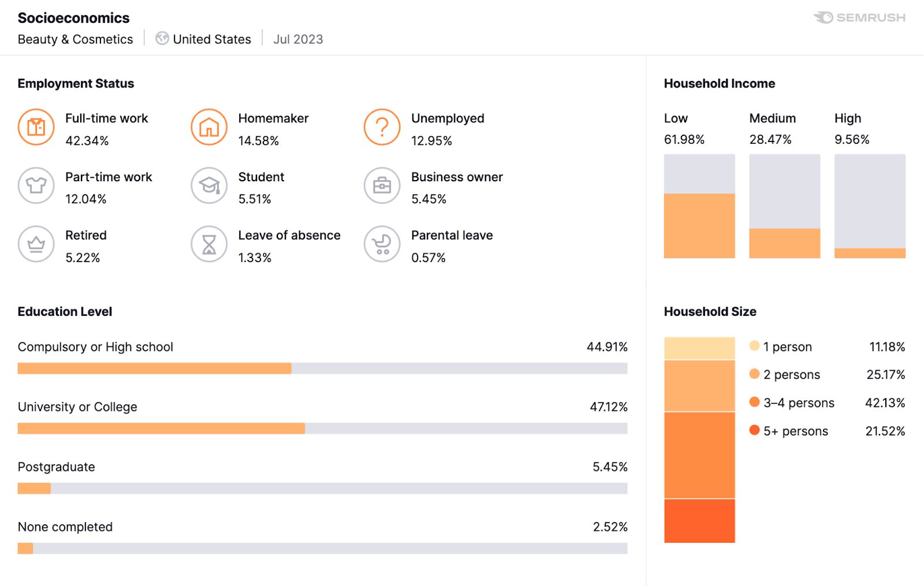Click the Socioeconomics heading
The width and height of the screenshot is (924, 586).
(x=73, y=17)
